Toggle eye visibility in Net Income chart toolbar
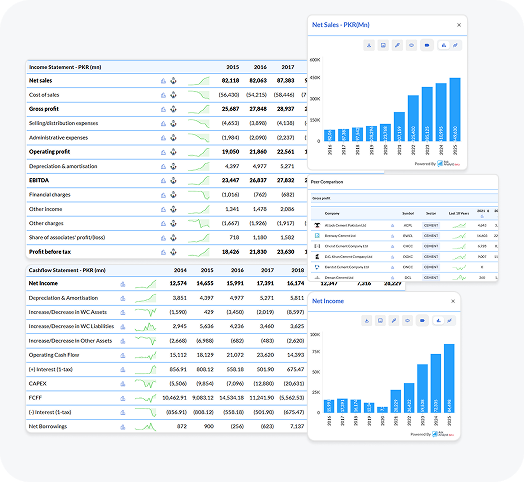Screen dimensions: 524x482 coord(407,321)
